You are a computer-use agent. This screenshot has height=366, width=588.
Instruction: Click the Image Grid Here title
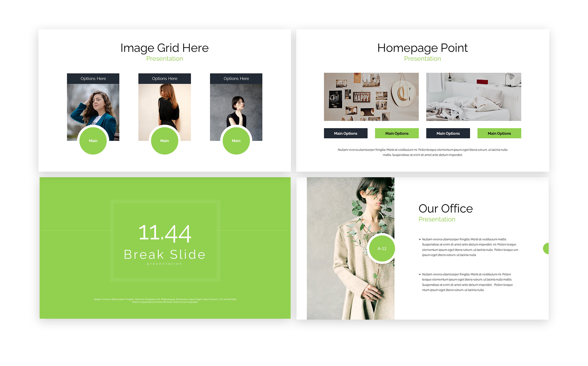(x=165, y=48)
